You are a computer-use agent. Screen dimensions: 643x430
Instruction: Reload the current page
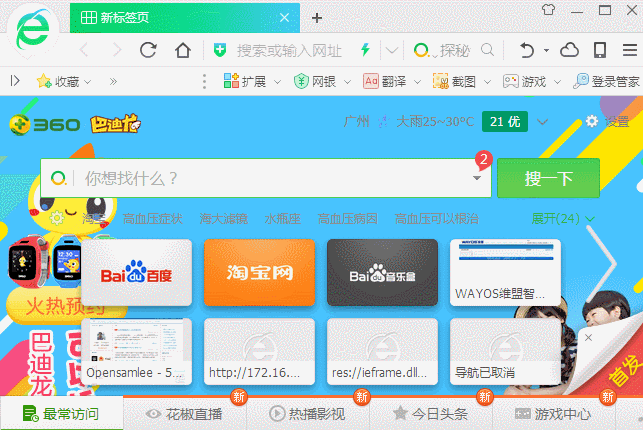coord(148,50)
